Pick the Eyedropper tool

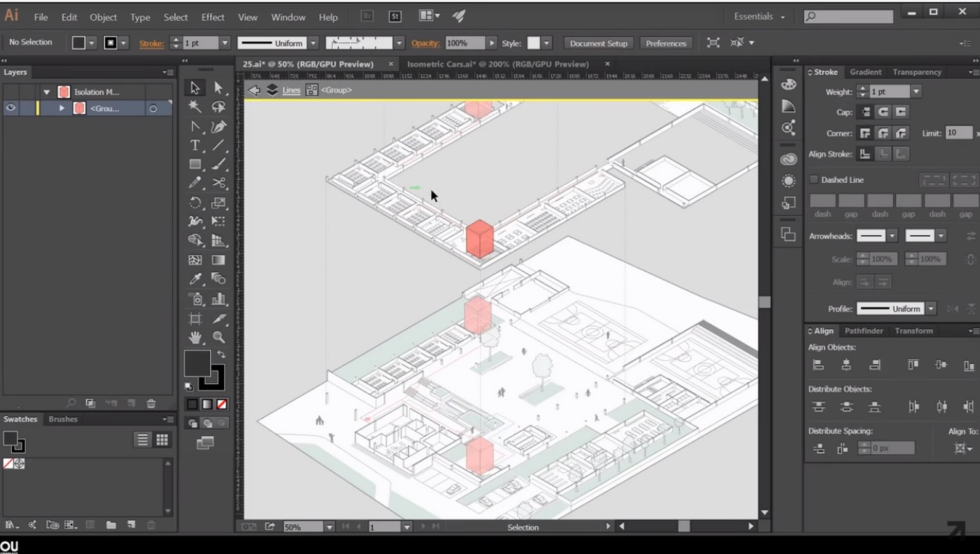pos(195,279)
